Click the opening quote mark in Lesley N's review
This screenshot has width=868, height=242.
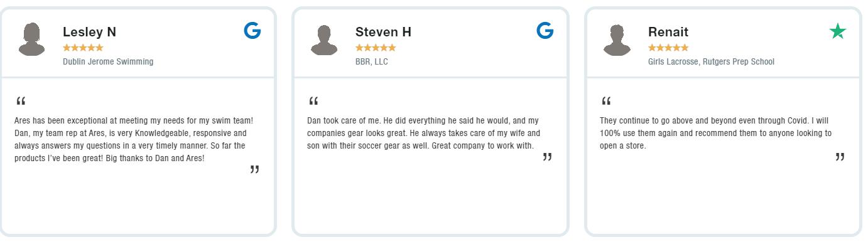tap(21, 102)
